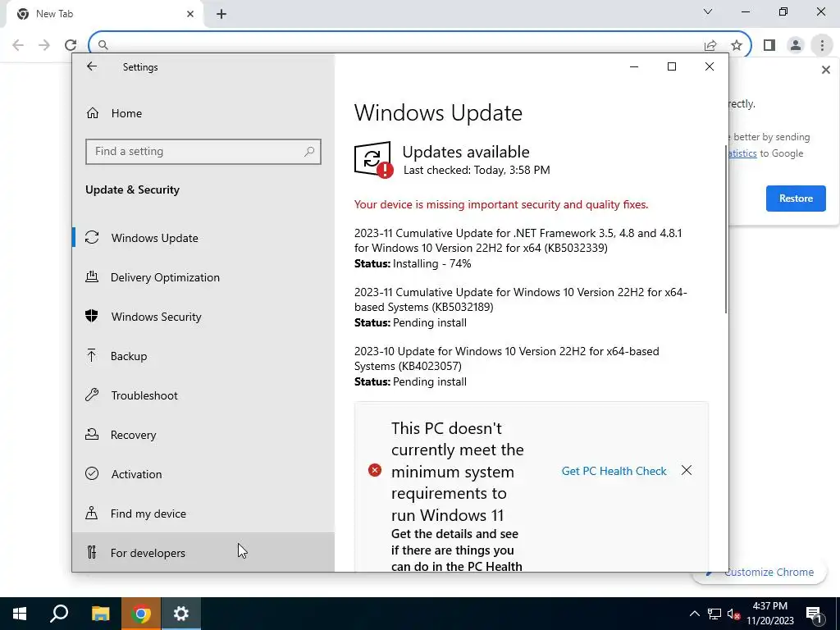Click Chrome address bar

point(402,45)
